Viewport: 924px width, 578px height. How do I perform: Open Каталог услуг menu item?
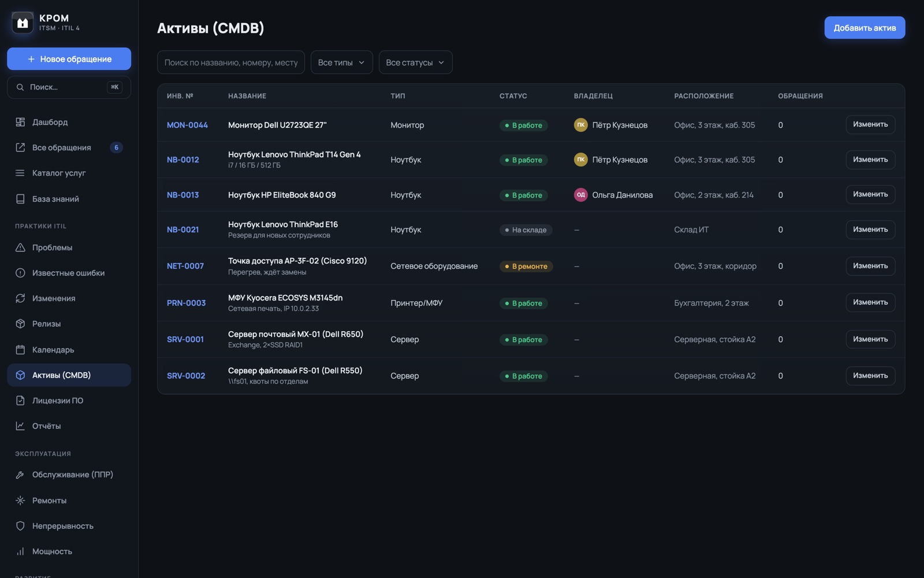69,173
